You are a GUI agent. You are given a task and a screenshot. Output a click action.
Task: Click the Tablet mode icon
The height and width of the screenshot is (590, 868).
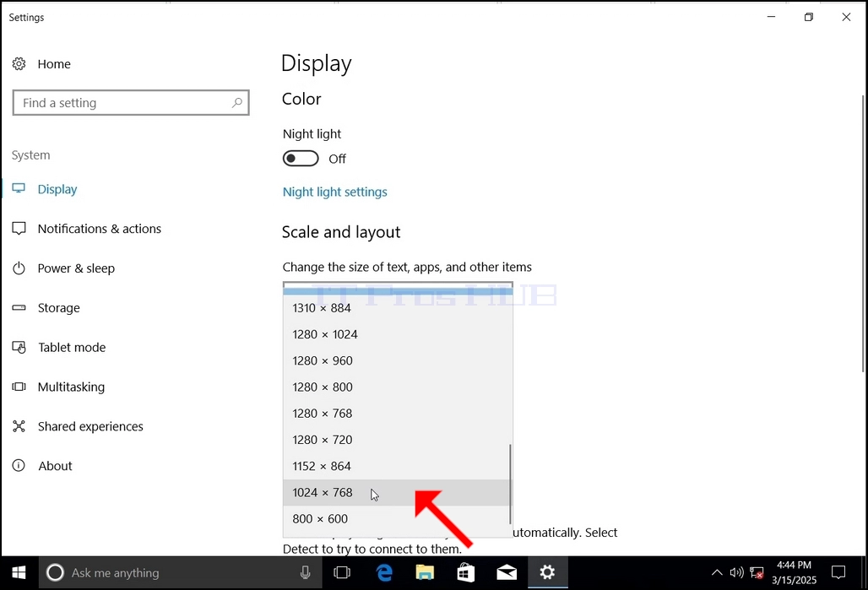coord(19,348)
